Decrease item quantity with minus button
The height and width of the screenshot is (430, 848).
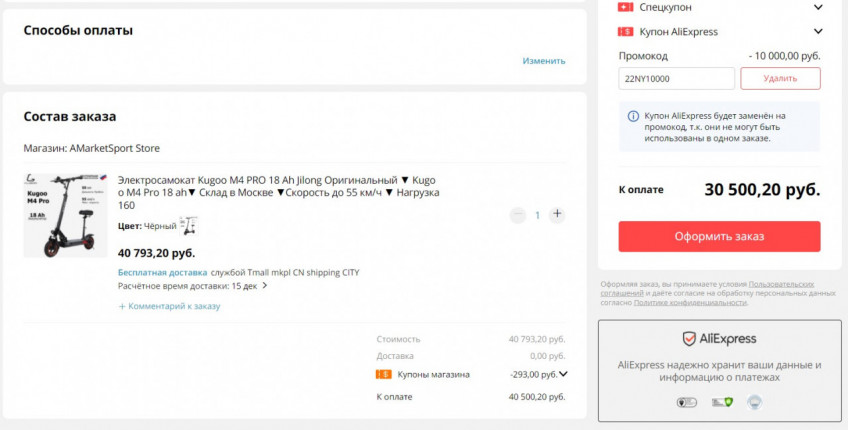point(517,215)
